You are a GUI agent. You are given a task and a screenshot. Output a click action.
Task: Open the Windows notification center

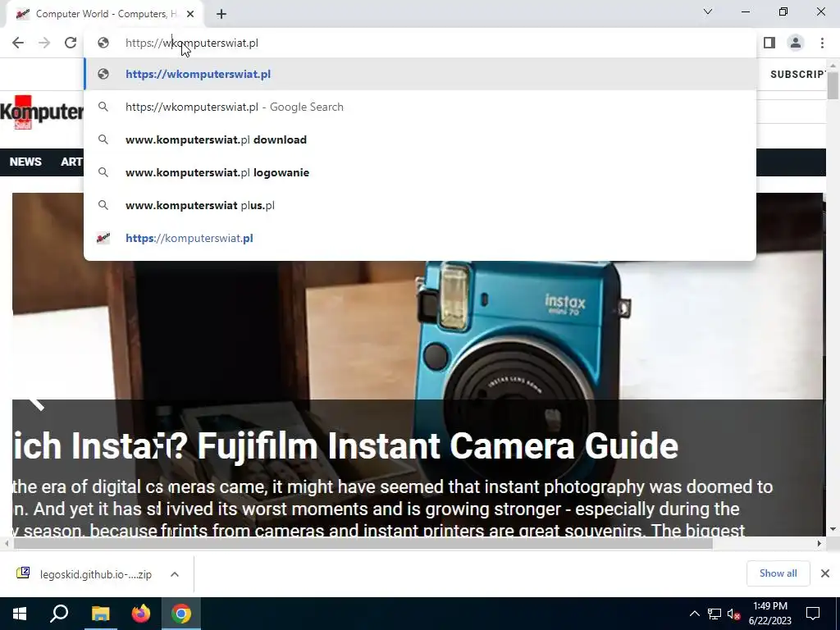coord(813,614)
